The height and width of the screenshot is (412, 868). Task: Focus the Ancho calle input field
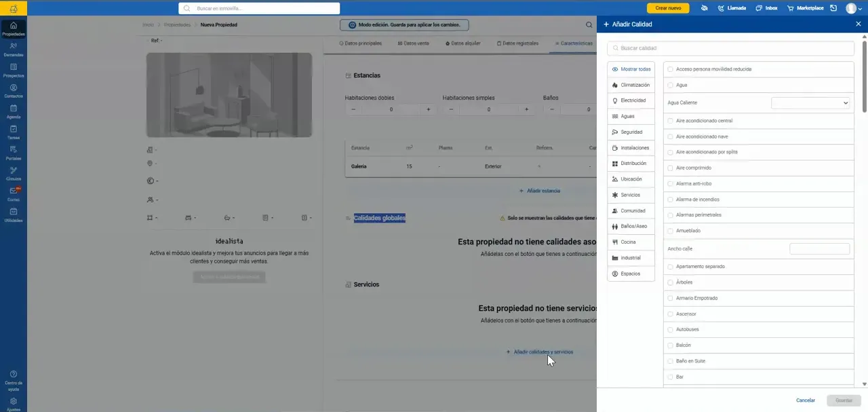[x=820, y=249]
